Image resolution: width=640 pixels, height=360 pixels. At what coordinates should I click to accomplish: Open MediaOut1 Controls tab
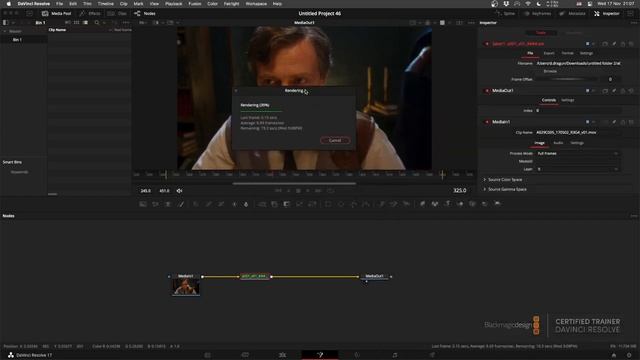click(x=549, y=100)
